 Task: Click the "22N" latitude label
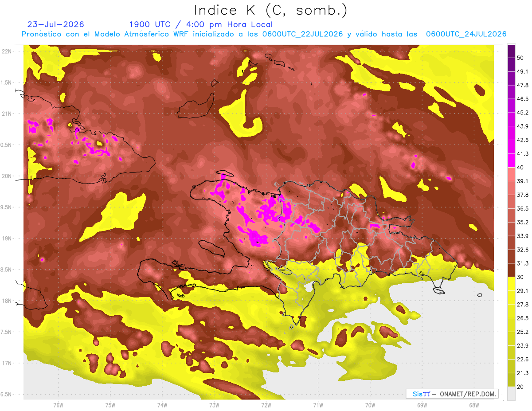click(8, 51)
